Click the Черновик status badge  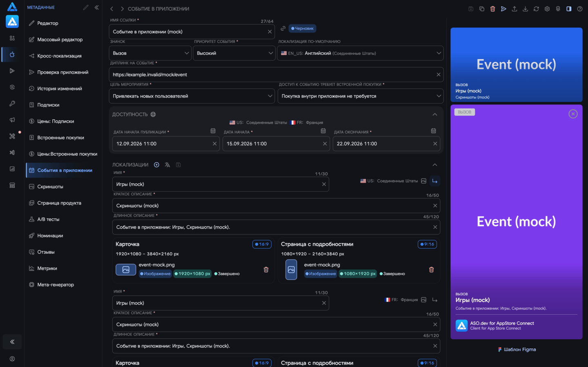click(303, 28)
